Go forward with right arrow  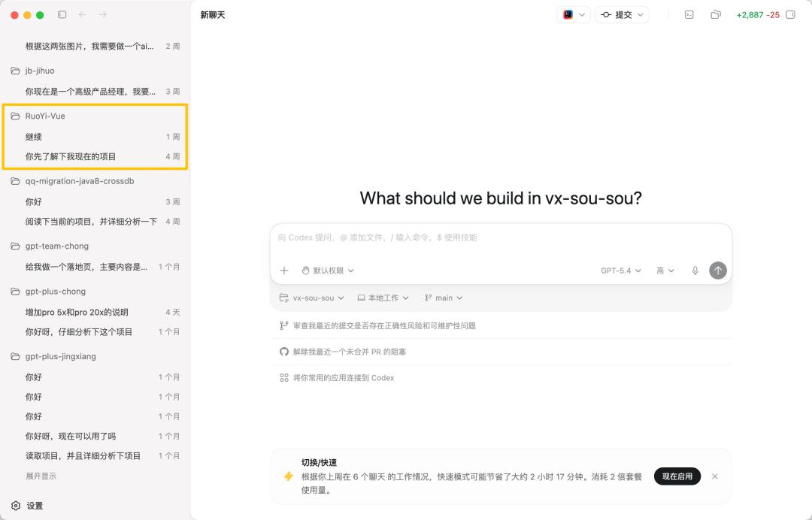[x=103, y=15]
